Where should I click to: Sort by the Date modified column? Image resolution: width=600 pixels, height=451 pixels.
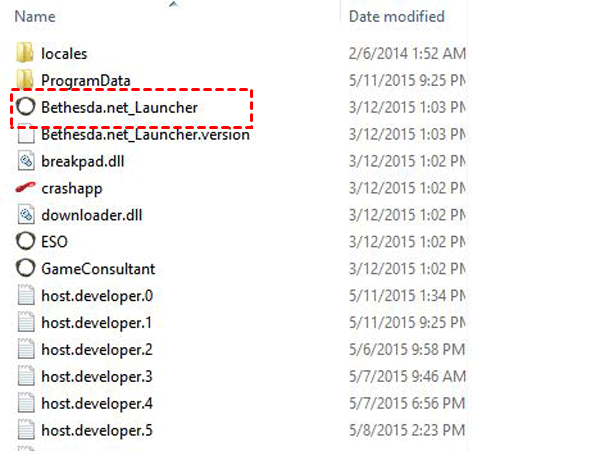pyautogui.click(x=396, y=16)
